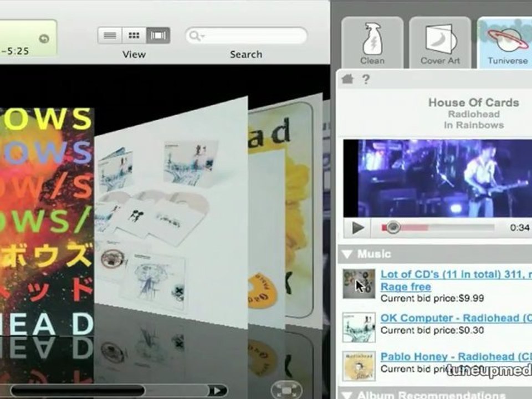Click the House Of Cards song title
The image size is (532, 399).
pyautogui.click(x=474, y=103)
